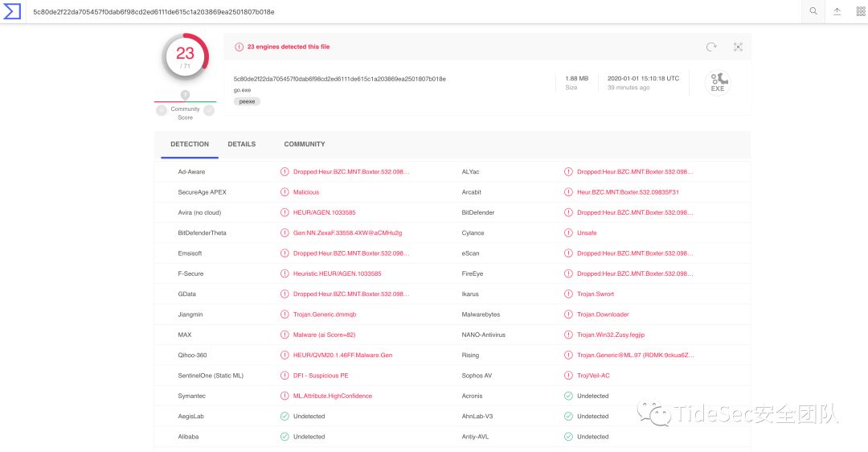Click the 2020-01-01 15:10:18 UTC timestamp
The image size is (868, 452).
pos(643,79)
